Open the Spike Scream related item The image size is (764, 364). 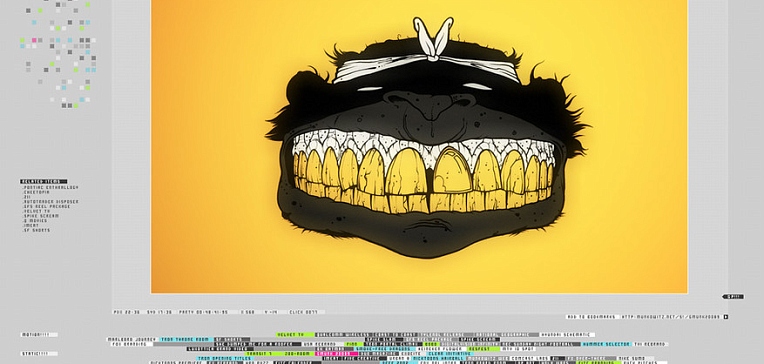(x=41, y=216)
